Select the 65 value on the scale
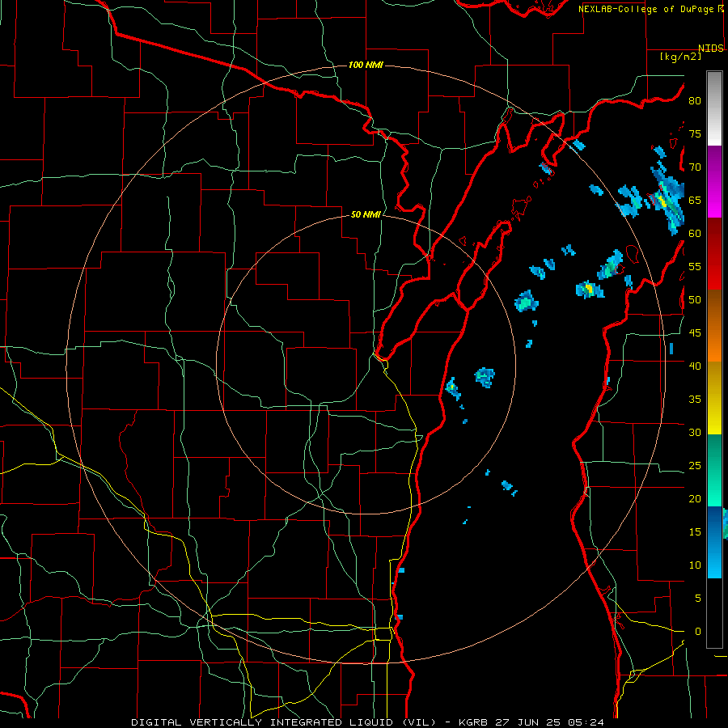Viewport: 728px width, 728px height. (x=695, y=200)
